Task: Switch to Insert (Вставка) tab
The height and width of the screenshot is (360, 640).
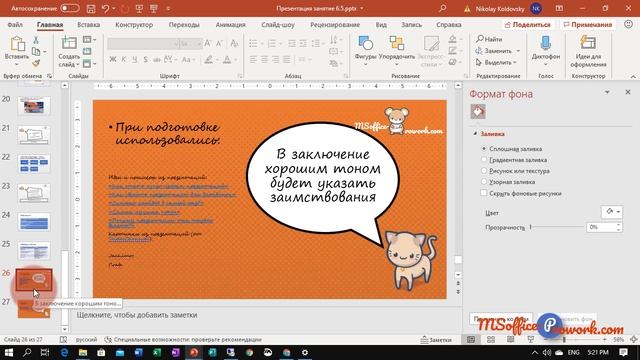Action: (x=89, y=25)
